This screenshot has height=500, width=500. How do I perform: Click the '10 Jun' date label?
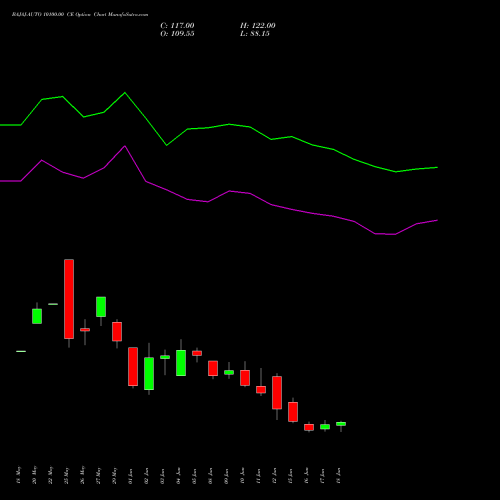pos(243,475)
